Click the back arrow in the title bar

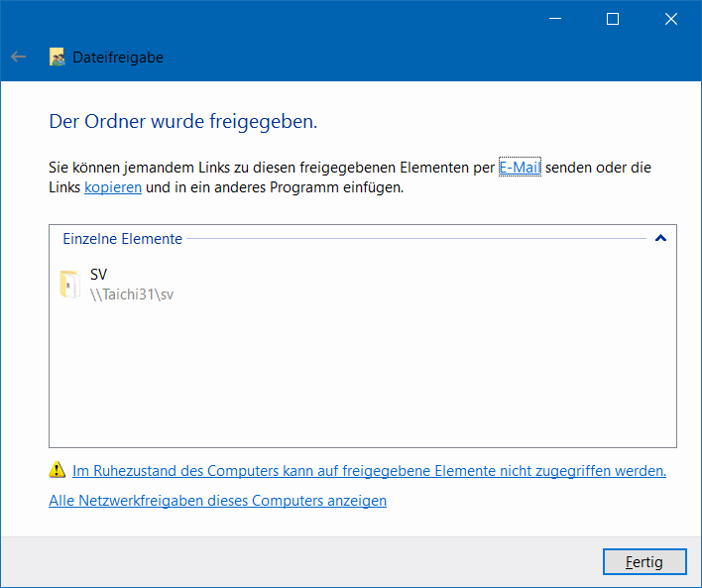point(18,58)
